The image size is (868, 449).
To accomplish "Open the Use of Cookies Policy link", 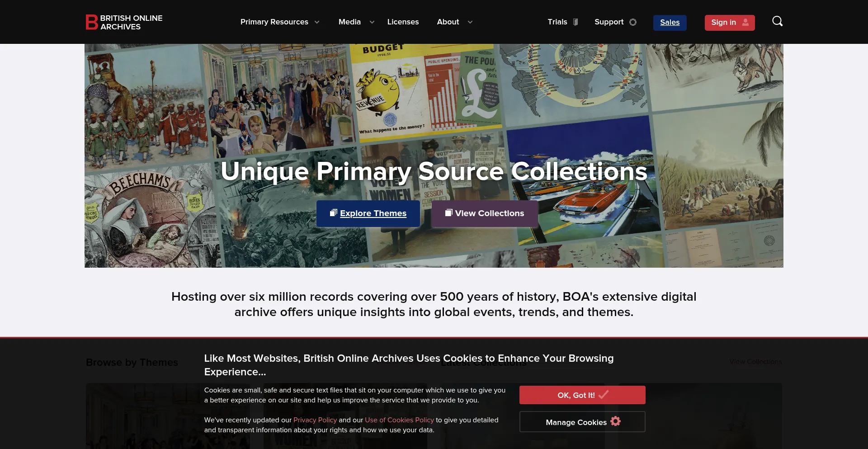I will pos(399,420).
